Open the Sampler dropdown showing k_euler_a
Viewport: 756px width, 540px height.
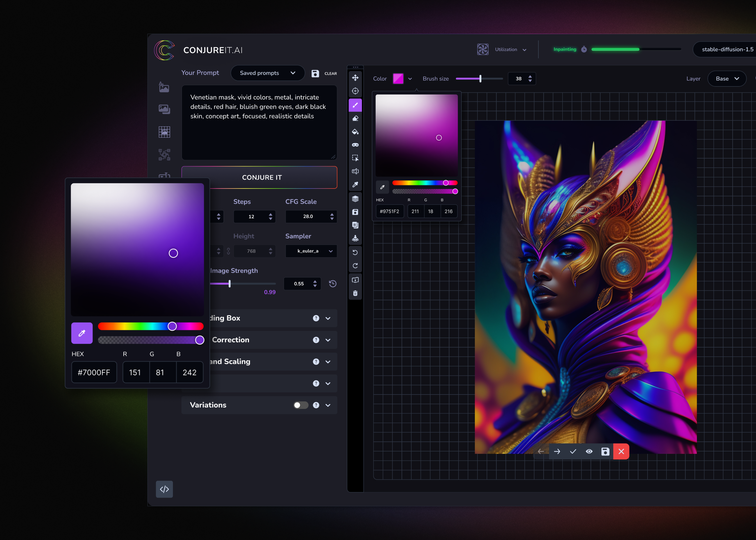(311, 251)
